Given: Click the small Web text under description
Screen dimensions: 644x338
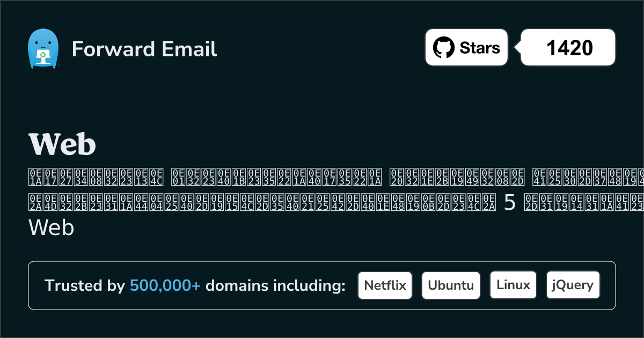Looking at the screenshot, I should (x=51, y=228).
